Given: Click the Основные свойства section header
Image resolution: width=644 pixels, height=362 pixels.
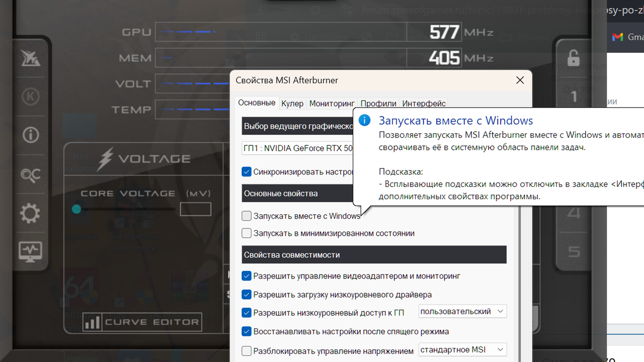Looking at the screenshot, I should pos(297,193).
